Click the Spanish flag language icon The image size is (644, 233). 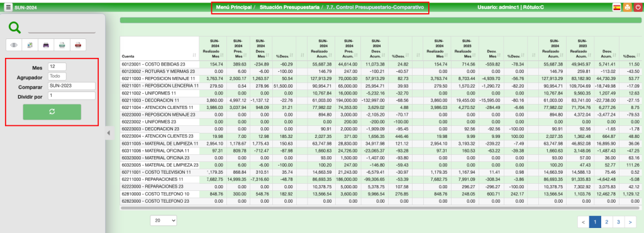tap(616, 7)
